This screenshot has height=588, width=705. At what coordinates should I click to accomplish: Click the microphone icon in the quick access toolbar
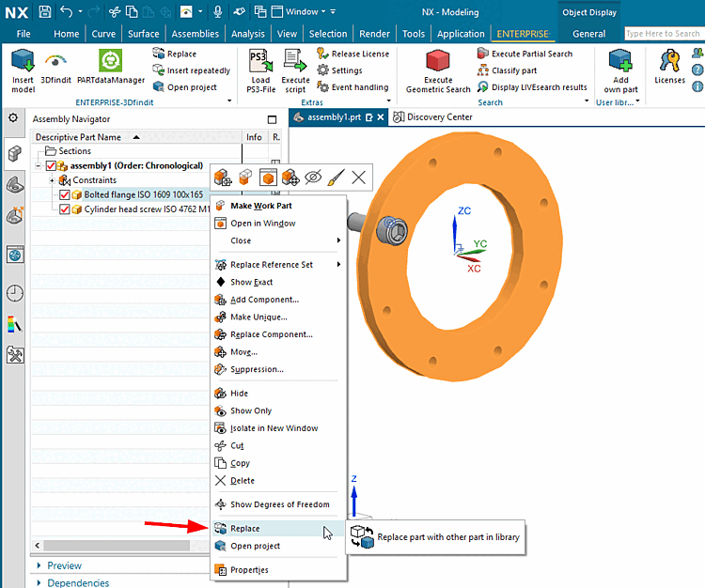218,11
